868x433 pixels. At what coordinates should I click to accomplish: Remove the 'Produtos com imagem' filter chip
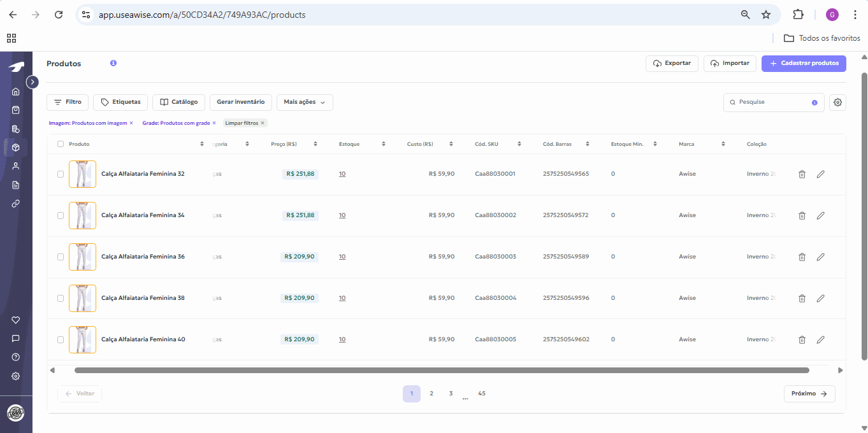[x=131, y=123]
